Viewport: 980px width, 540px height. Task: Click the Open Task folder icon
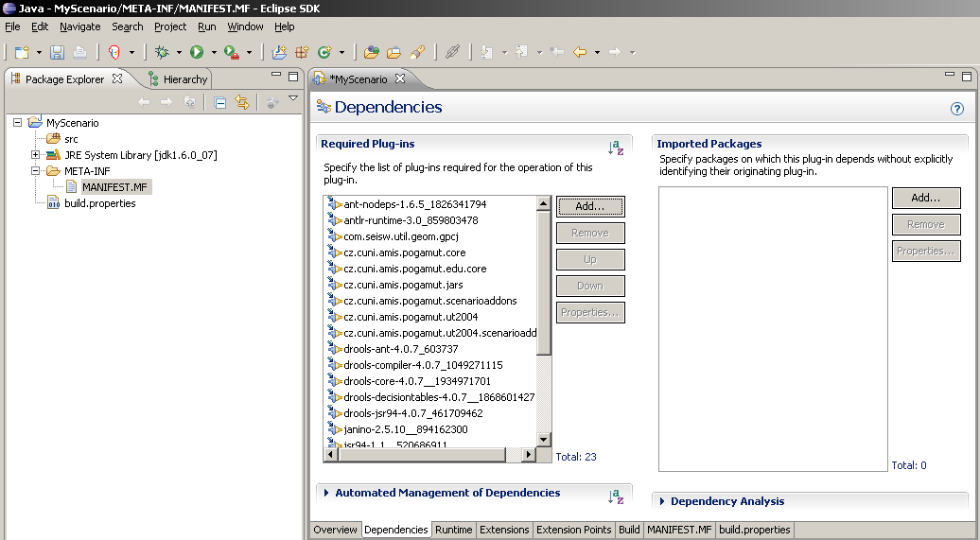[x=394, y=53]
